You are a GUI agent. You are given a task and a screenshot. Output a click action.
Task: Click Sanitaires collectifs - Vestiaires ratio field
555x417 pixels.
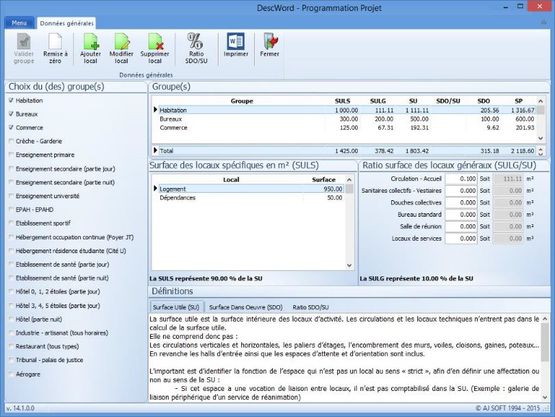tap(461, 190)
